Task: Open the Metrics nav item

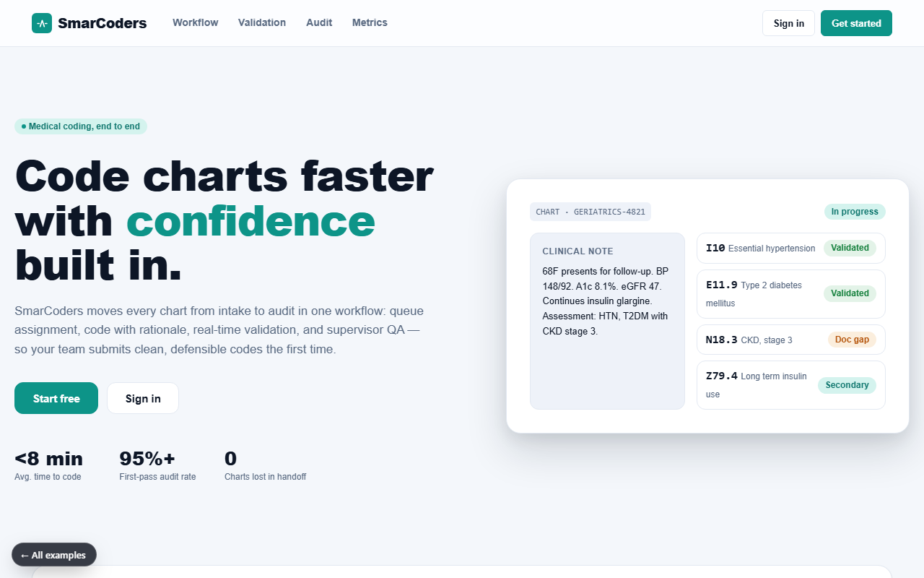Action: click(370, 22)
